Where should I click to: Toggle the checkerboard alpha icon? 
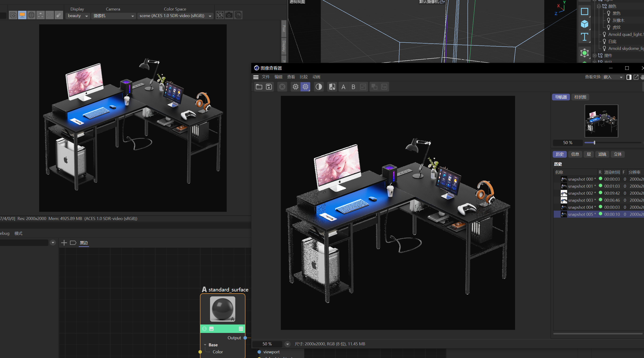(x=220, y=15)
